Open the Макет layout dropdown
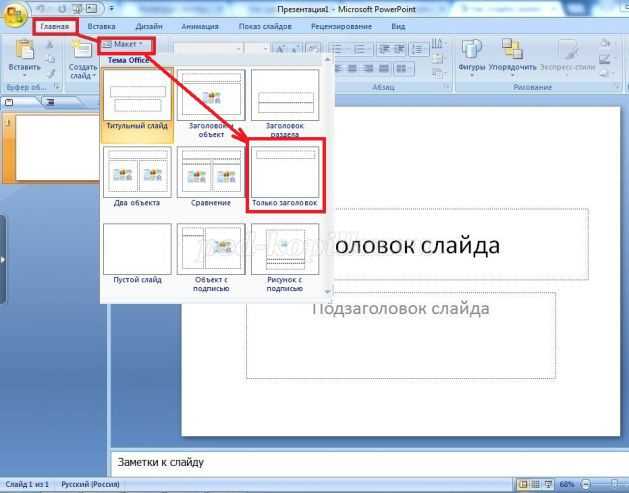Viewport: 629px width, 493px height. point(126,45)
